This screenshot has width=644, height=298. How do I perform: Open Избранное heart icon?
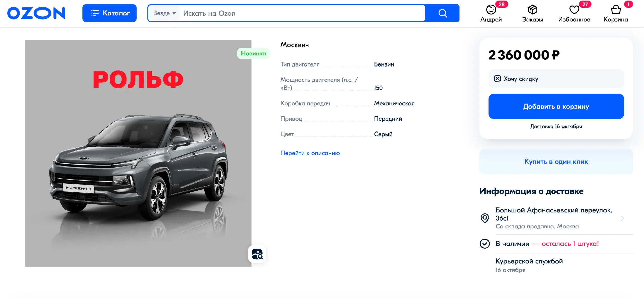[x=574, y=10]
